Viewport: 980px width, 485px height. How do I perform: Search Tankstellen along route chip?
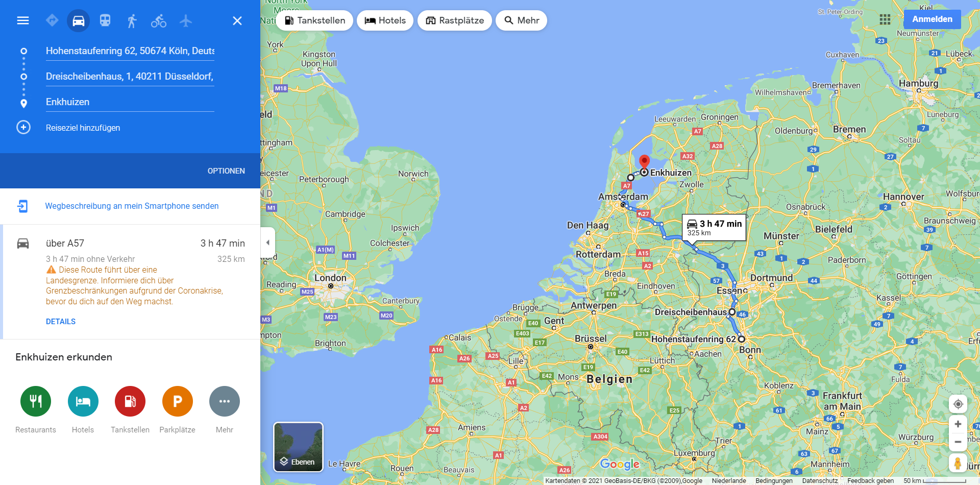(315, 20)
